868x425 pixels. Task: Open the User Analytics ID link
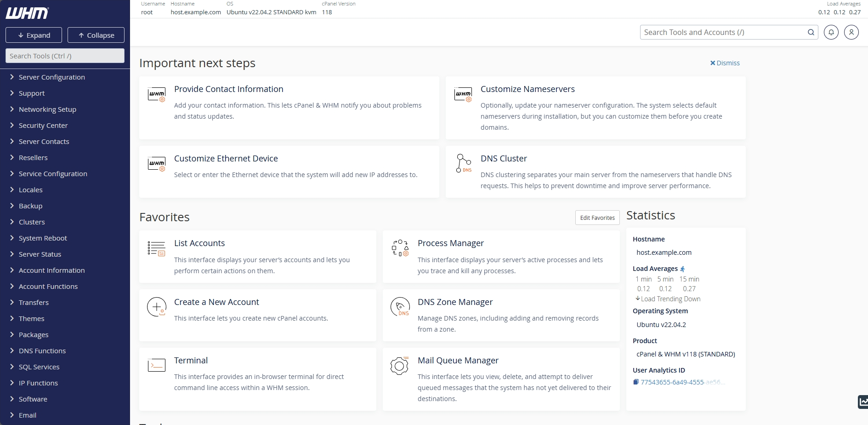point(683,382)
